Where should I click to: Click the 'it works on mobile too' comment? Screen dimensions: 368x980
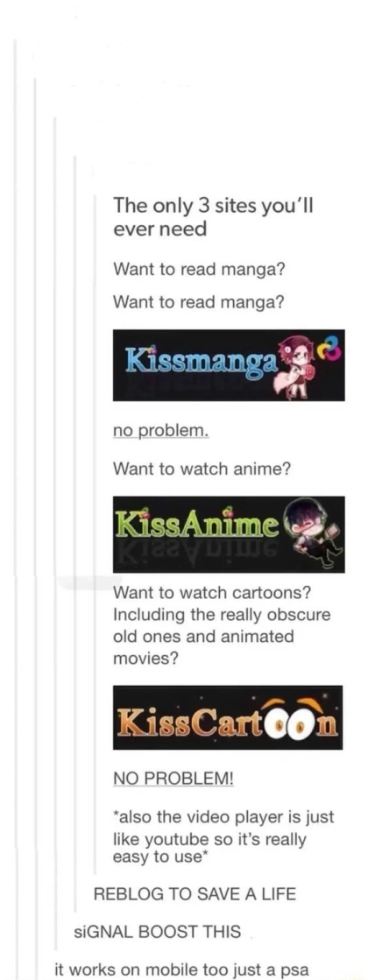182,970
